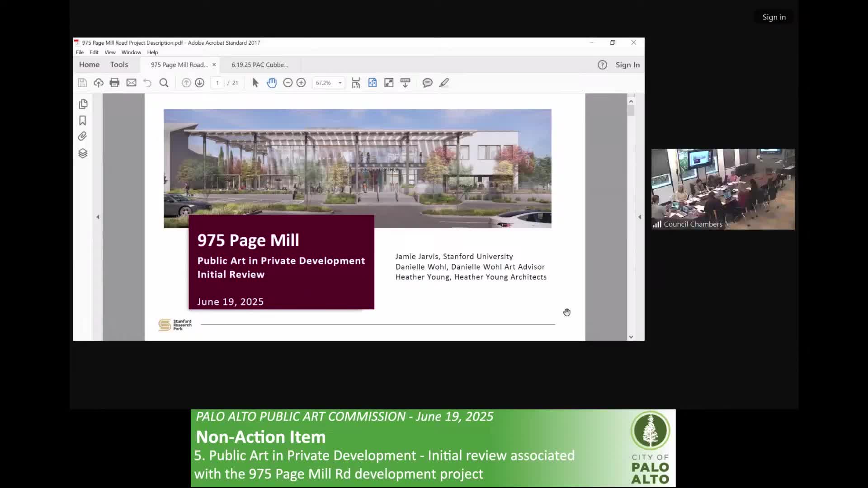Screen dimensions: 868x488
Task: Expand the right tools pane arrow
Action: 639,217
